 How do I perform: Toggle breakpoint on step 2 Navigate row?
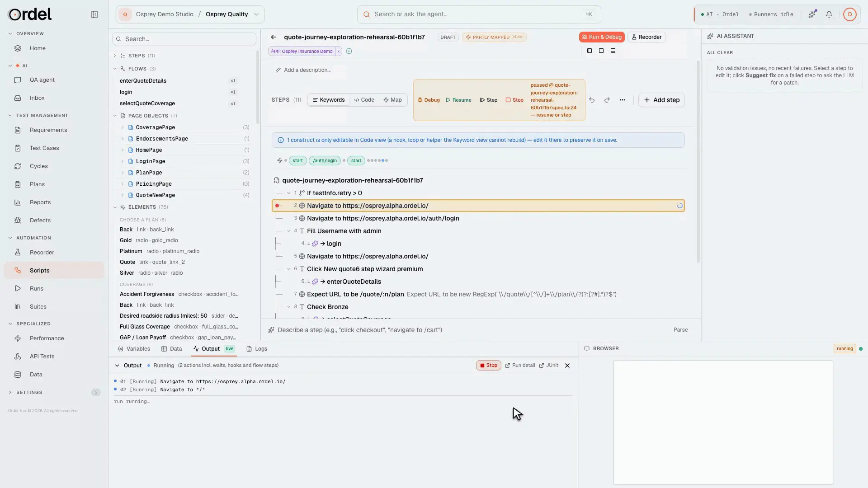(x=277, y=206)
